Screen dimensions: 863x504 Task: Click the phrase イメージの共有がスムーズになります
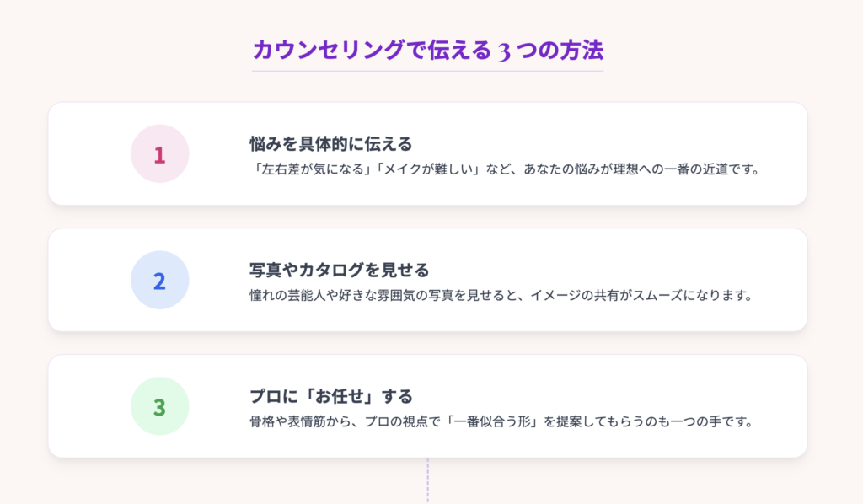click(641, 296)
